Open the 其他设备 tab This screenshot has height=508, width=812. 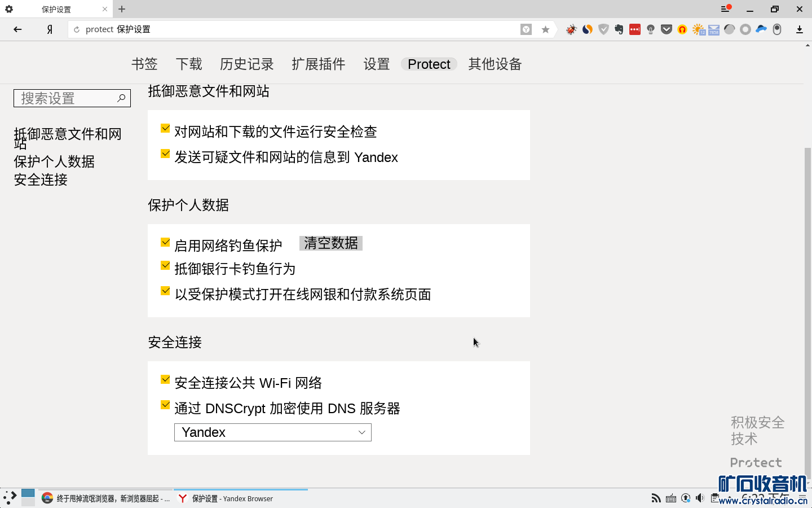495,64
